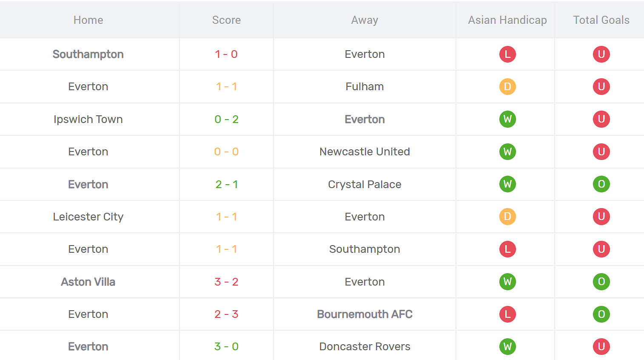Click the green O badge in the Aston Villa row

[601, 282]
